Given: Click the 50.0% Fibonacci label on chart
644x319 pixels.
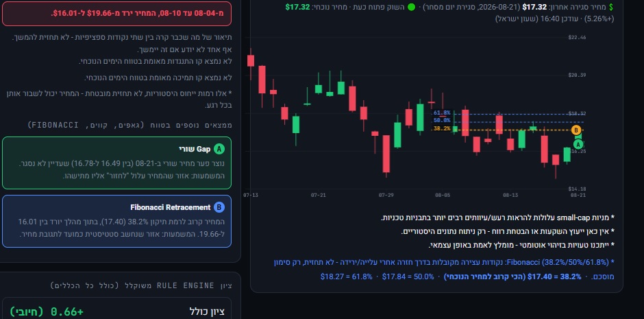Looking at the screenshot, I should point(442,121).
